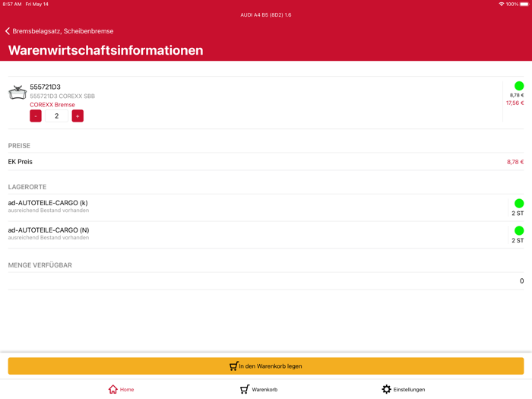This screenshot has height=399, width=532.
Task: Open the Warenkorb tab
Action: coord(258,389)
